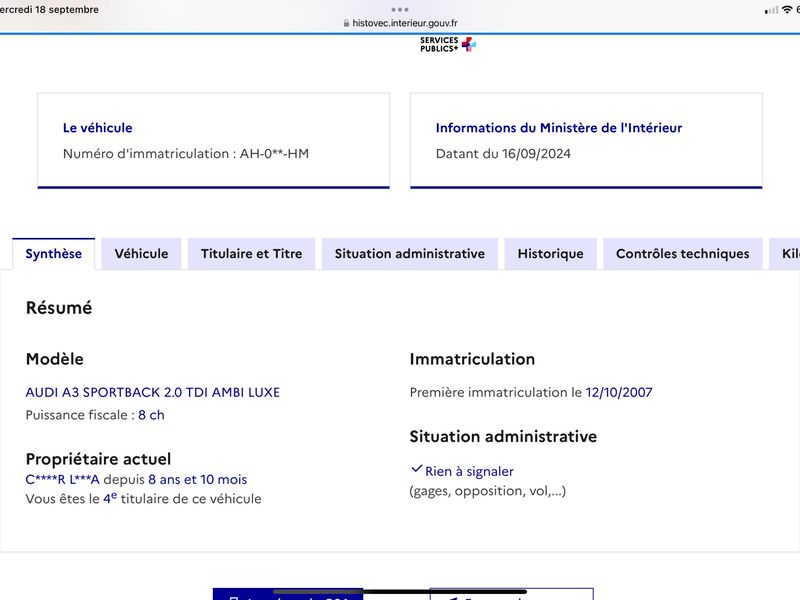Click the 8 ans et 10 mois duration
The image size is (800, 600).
197,480
